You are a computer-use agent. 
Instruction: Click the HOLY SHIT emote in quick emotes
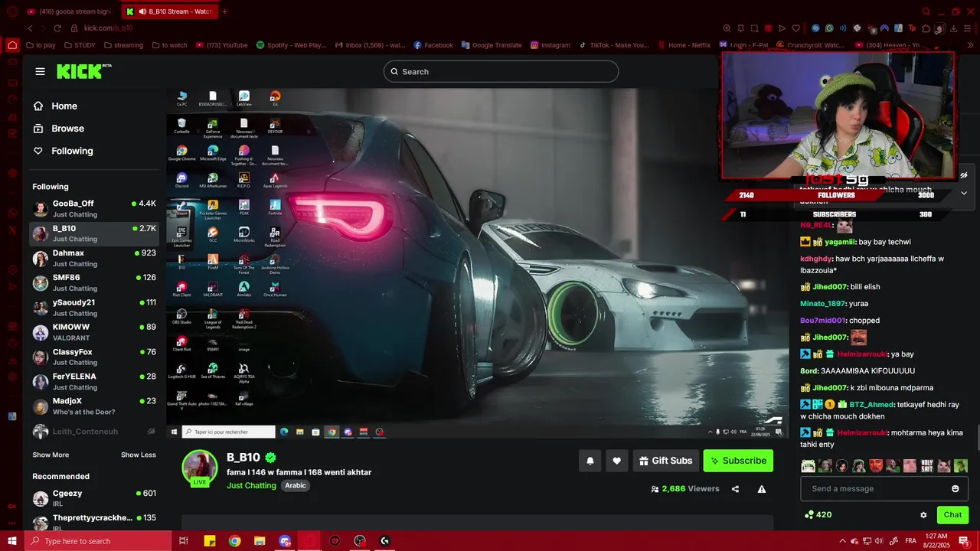pyautogui.click(x=926, y=466)
